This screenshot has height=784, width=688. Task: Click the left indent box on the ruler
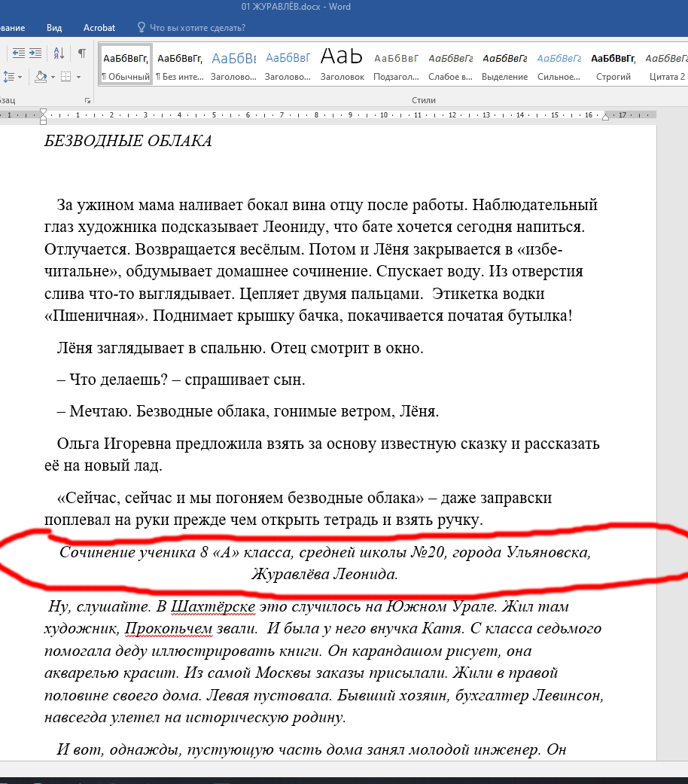click(x=44, y=121)
